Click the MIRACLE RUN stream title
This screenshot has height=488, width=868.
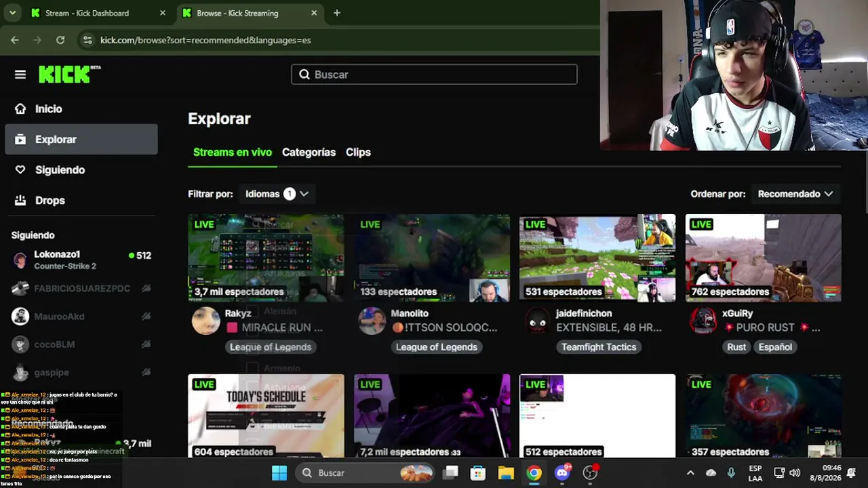(275, 327)
